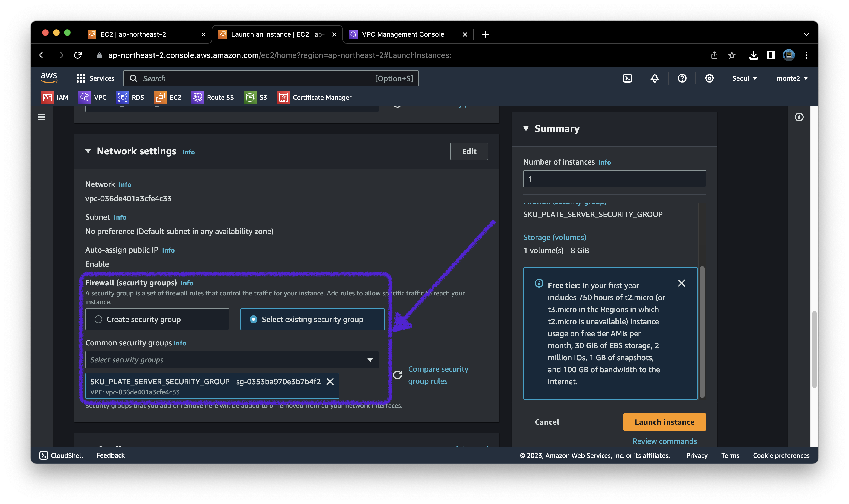Switch to the VPC Management Console tab
Viewport: 849px width, 504px height.
click(x=403, y=34)
